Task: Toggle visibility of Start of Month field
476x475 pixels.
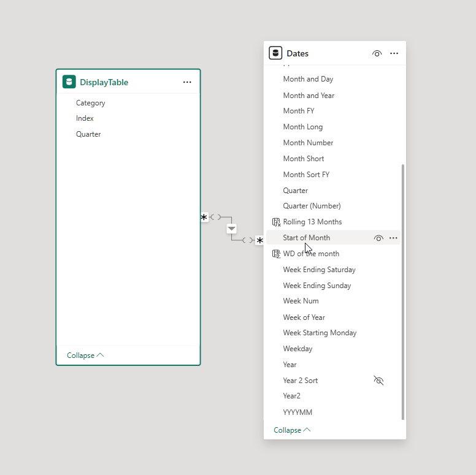Action: 378,238
